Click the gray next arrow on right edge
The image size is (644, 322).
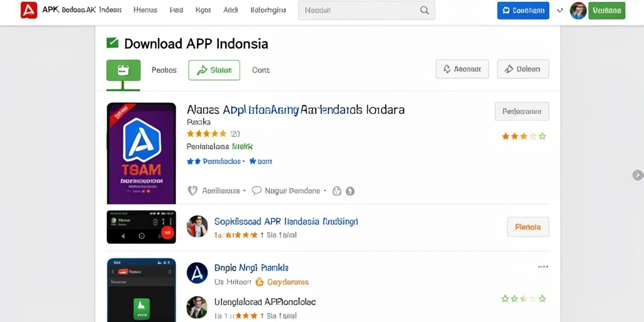tap(638, 175)
